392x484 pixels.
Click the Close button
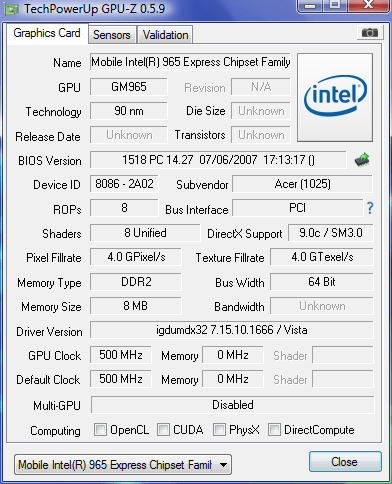pyautogui.click(x=345, y=462)
